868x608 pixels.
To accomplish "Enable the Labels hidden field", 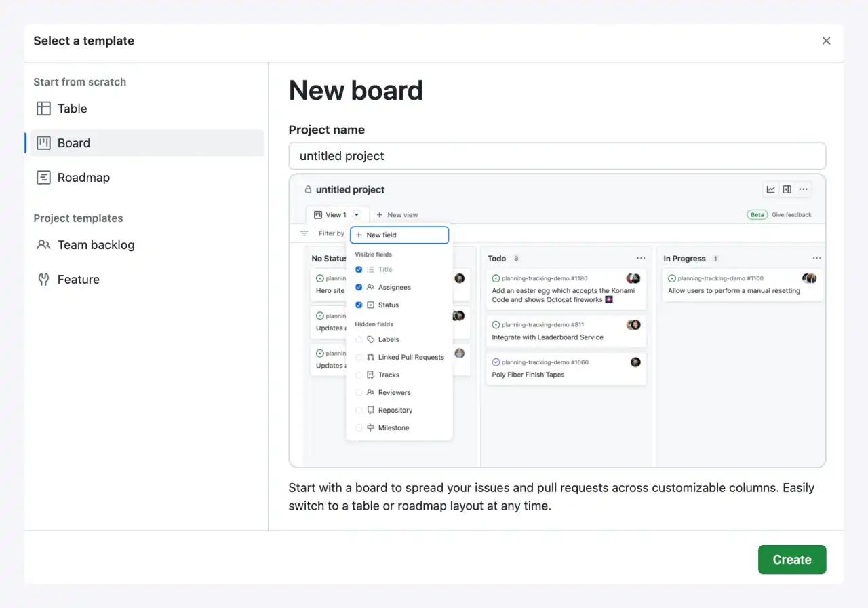I will 359,339.
